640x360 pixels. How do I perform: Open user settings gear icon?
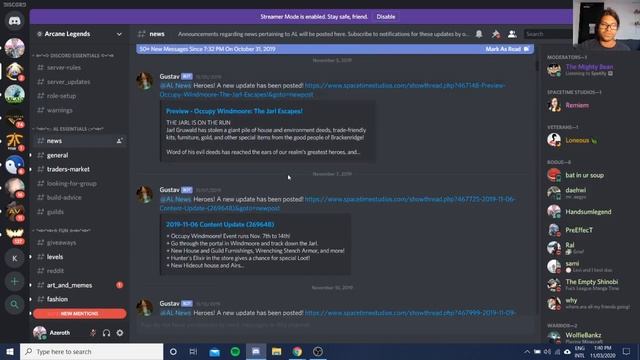point(120,333)
